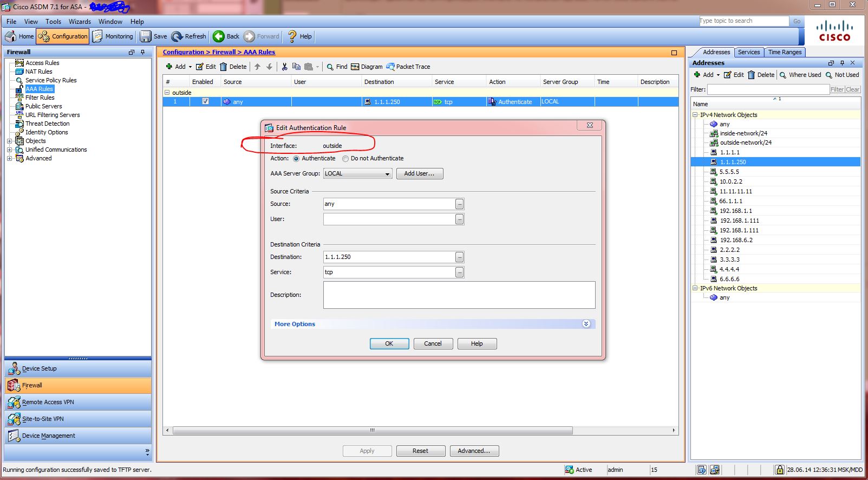Open the File menu

tap(11, 22)
